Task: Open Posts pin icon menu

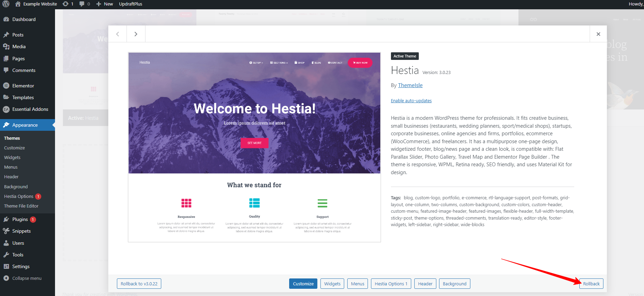Action: coord(6,35)
